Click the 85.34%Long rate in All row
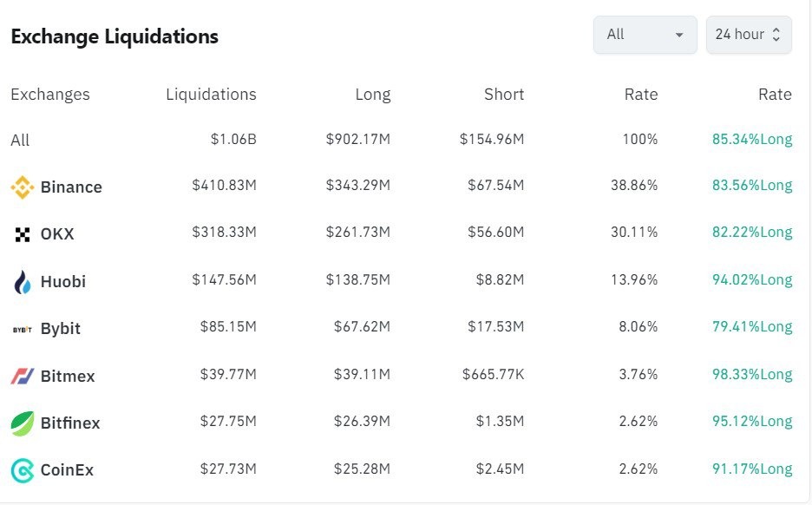This screenshot has width=812, height=505. tap(751, 140)
